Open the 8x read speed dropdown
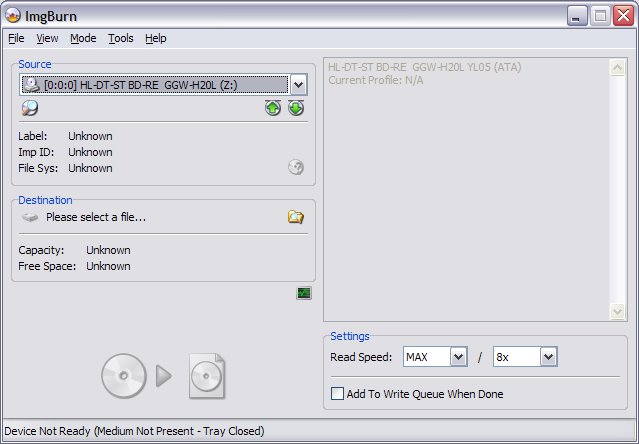The height and width of the screenshot is (444, 639). 549,357
